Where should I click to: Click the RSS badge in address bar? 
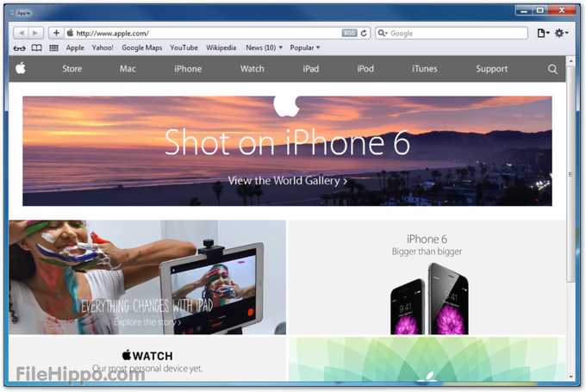pos(349,34)
